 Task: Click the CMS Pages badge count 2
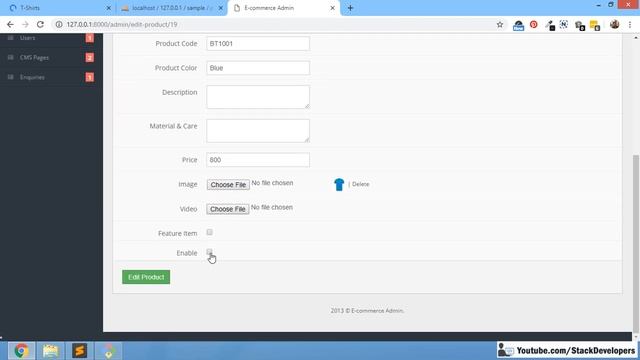(90, 58)
